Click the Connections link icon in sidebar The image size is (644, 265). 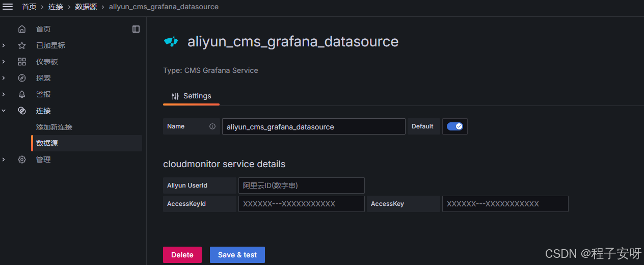[x=22, y=111]
